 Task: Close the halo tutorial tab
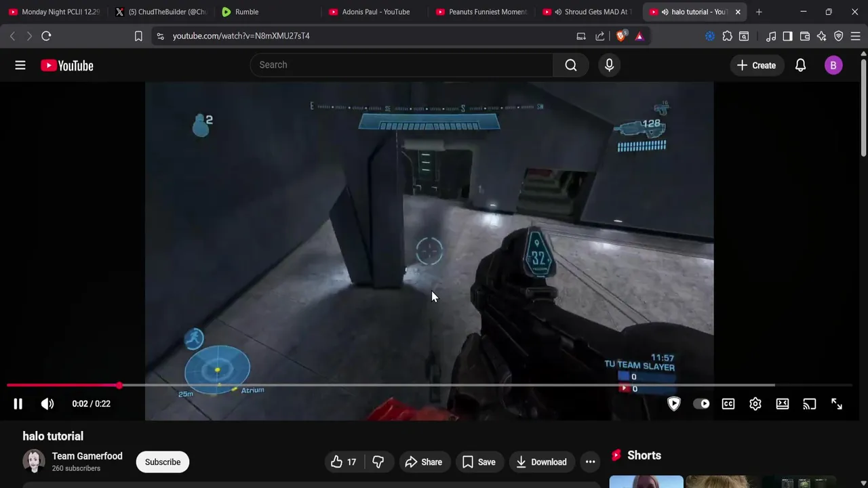coord(738,12)
